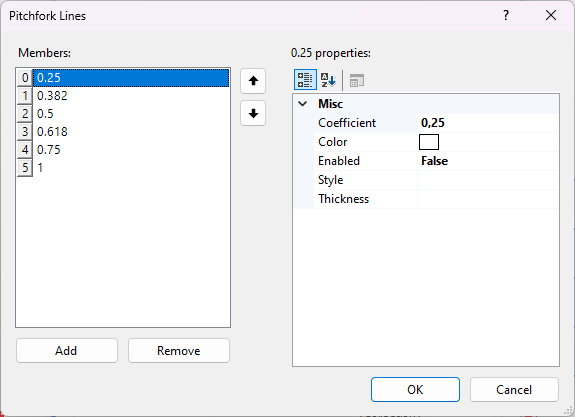Click the help question mark icon
575x417 pixels.
[x=506, y=15]
